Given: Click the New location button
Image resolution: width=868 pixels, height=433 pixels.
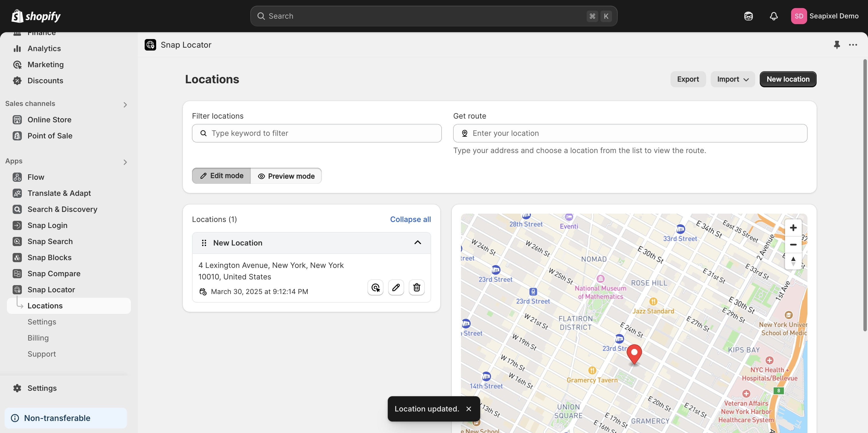Looking at the screenshot, I should 788,79.
